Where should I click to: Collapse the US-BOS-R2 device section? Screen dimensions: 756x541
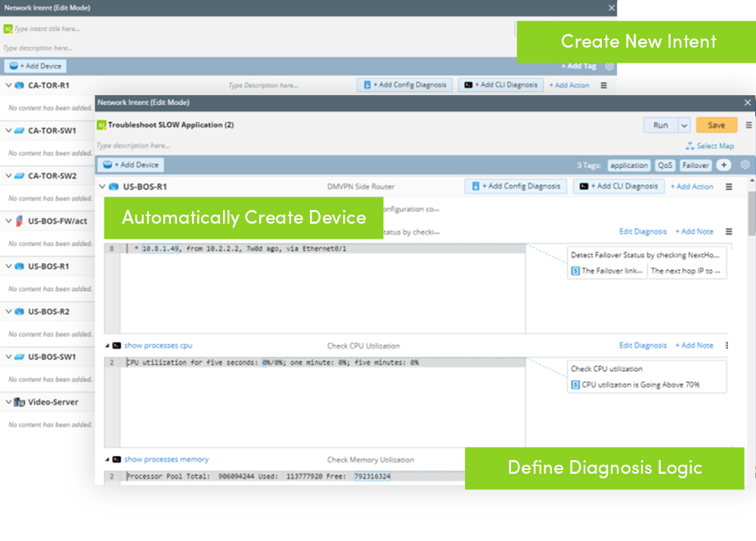[x=8, y=311]
